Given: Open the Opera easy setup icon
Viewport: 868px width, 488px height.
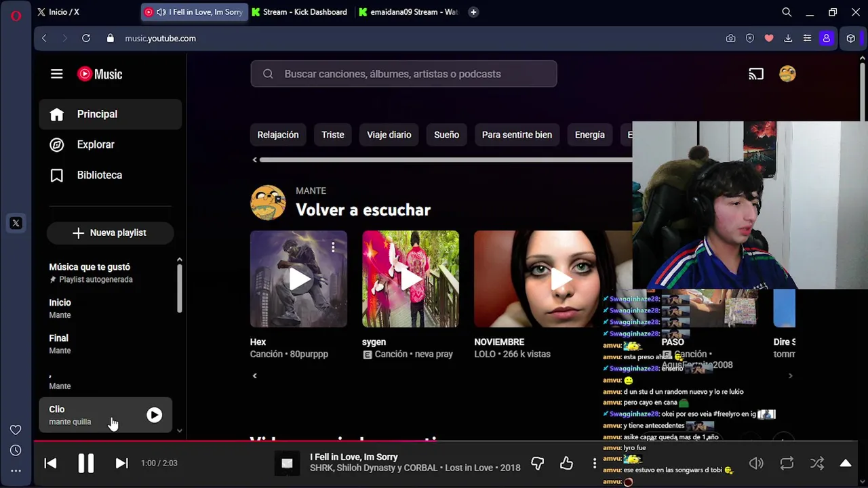Looking at the screenshot, I should point(807,39).
